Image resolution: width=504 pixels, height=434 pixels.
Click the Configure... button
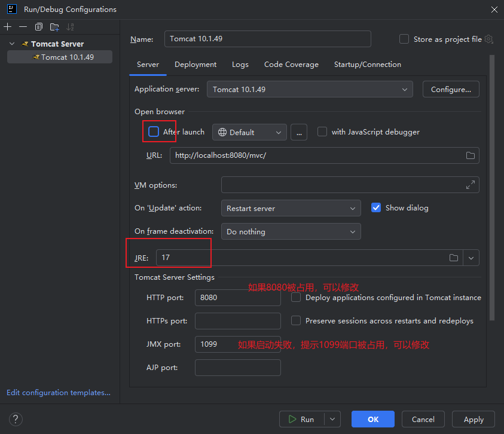451,89
